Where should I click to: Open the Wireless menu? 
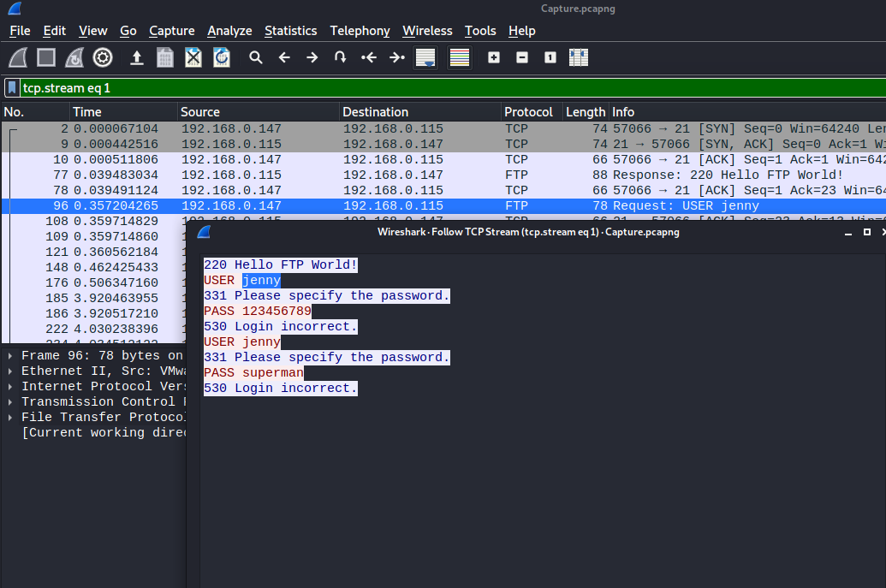(427, 31)
